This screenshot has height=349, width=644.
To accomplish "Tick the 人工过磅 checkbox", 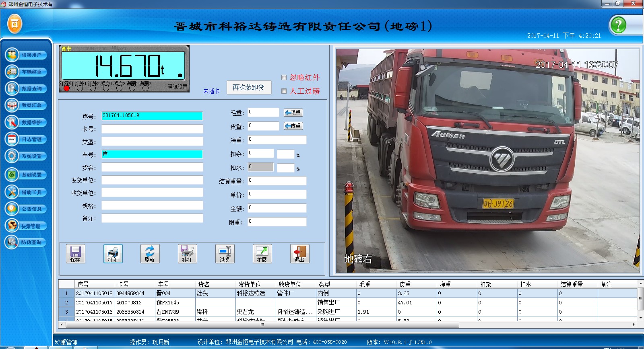I will (x=284, y=91).
